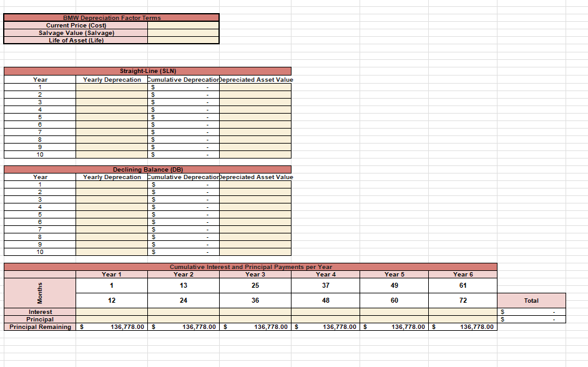
Task: Click Cumulative Deprecation header in DB table
Action: pos(183,177)
